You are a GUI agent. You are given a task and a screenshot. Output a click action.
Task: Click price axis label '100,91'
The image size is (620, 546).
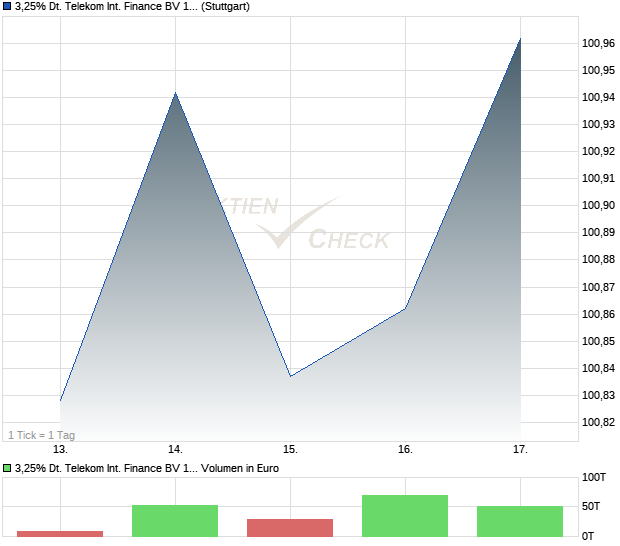(x=598, y=178)
